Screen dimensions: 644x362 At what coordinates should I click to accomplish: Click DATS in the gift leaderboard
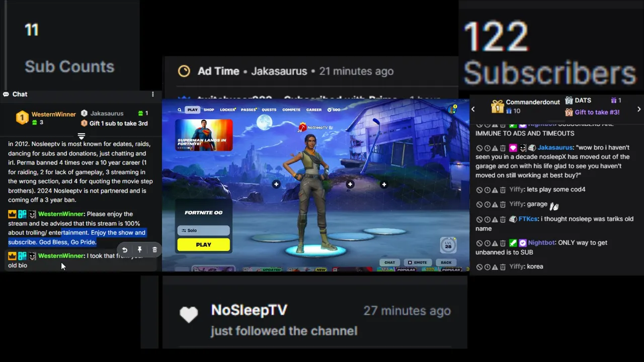coord(583,101)
